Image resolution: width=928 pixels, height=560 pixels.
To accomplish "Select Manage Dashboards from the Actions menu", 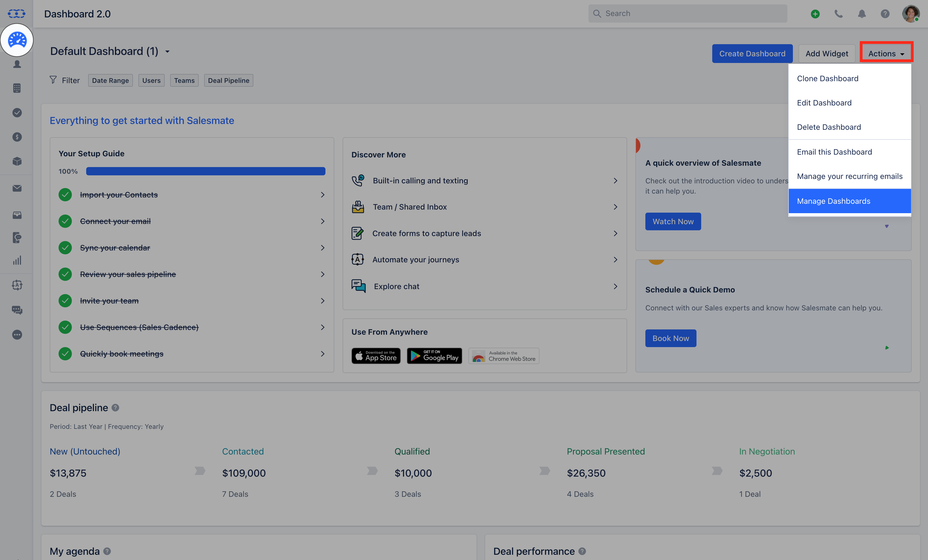I will point(849,201).
